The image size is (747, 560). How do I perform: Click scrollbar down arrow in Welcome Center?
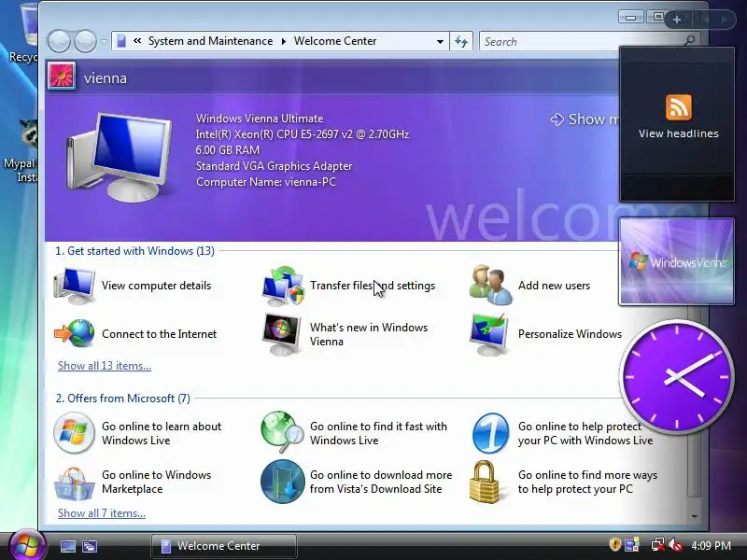pos(695,517)
